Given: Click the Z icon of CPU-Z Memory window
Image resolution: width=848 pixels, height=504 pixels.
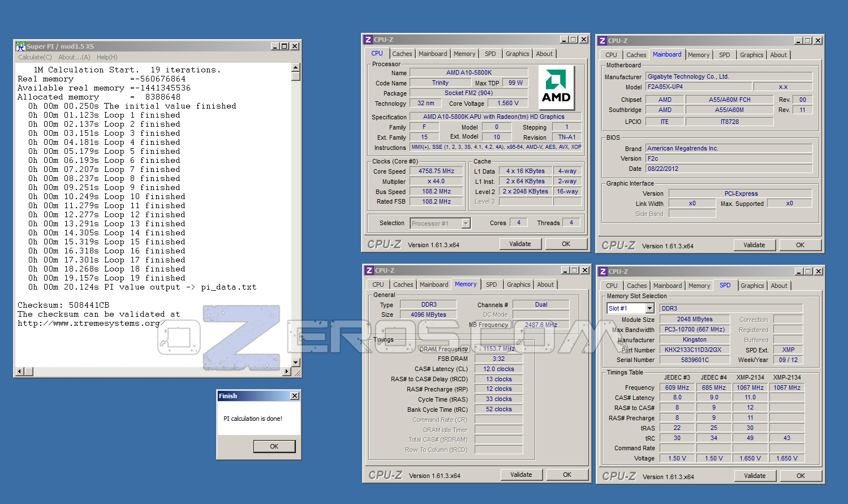Looking at the screenshot, I should tap(369, 270).
